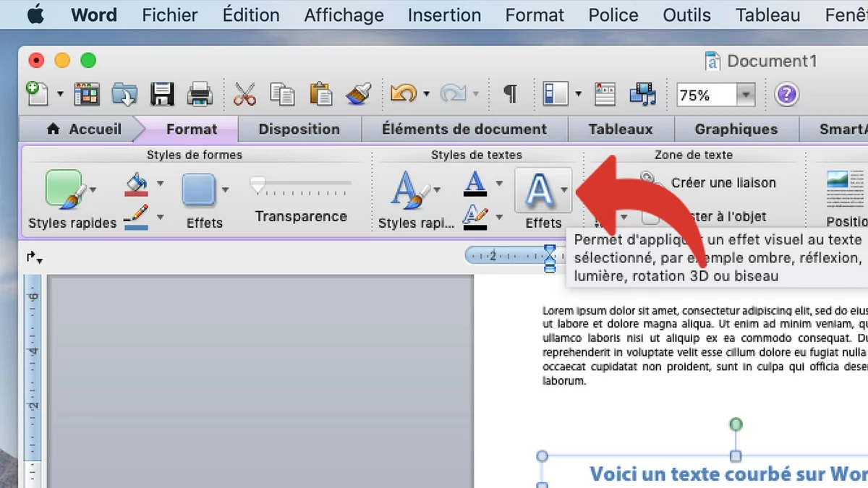The height and width of the screenshot is (488, 868).
Task: Click the Cut scissors icon
Action: (x=245, y=94)
